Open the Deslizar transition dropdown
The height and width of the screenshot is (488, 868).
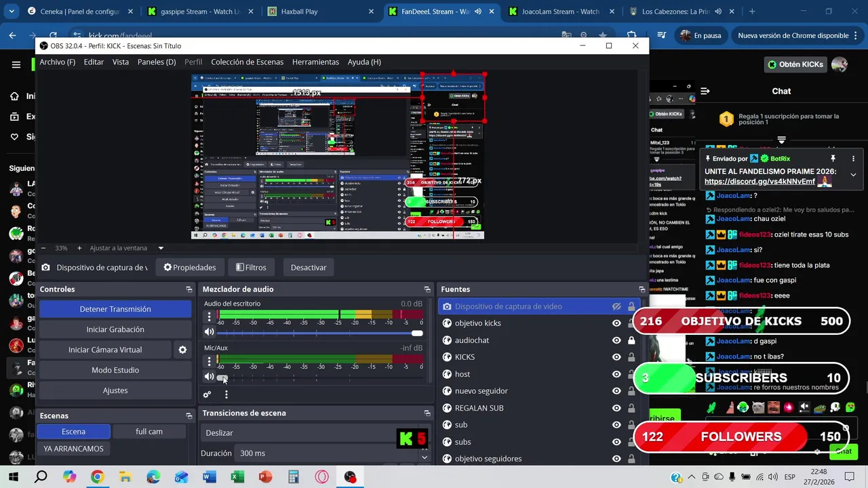(x=317, y=432)
